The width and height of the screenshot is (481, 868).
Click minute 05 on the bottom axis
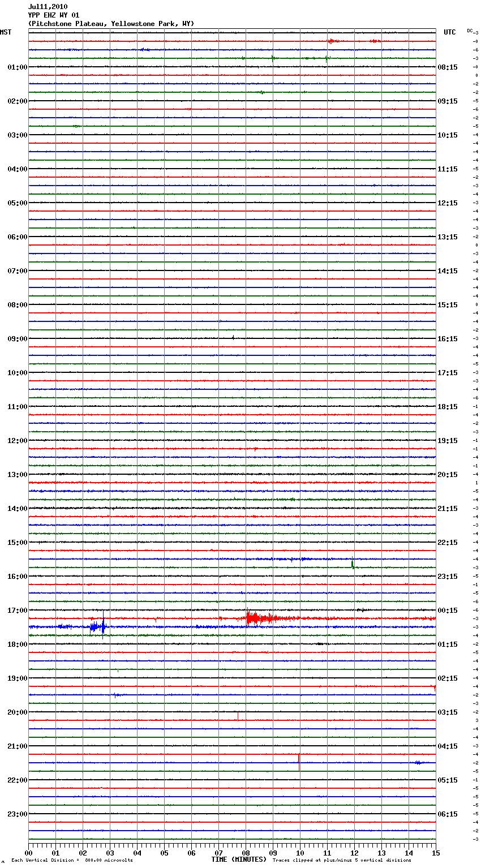164,853
